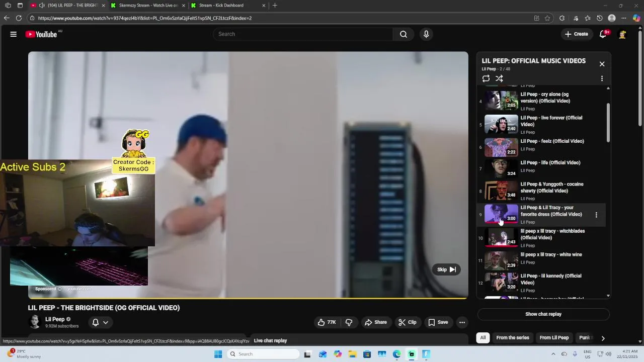
Task: Close the Lil Peep playlist panel
Action: point(602,64)
